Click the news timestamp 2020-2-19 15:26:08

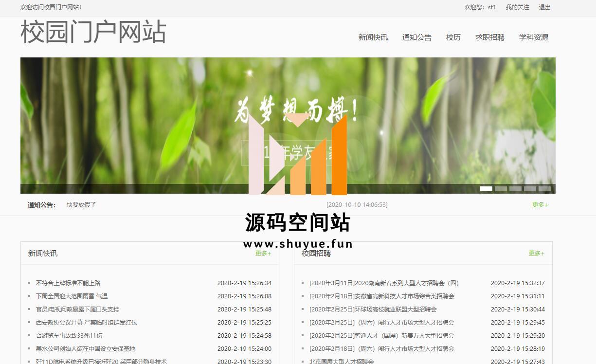244,296
